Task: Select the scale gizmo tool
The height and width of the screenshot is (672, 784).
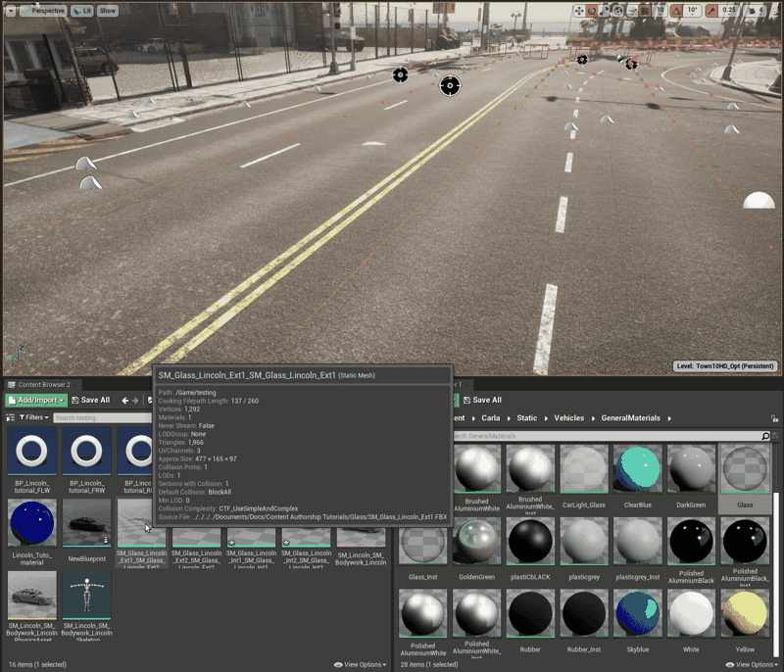Action: (x=605, y=11)
